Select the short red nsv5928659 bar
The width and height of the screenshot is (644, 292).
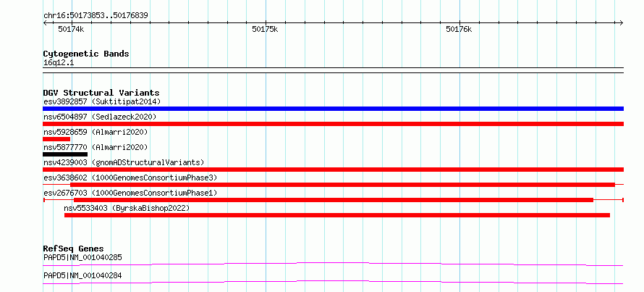56,139
